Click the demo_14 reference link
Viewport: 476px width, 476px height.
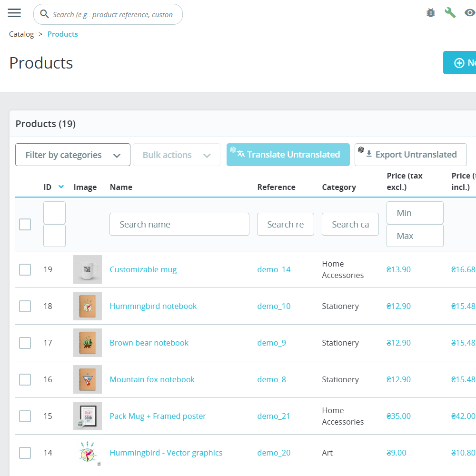tap(273, 269)
